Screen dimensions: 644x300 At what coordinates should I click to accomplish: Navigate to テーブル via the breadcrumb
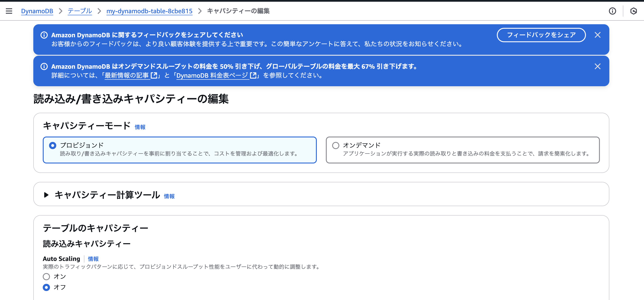pos(79,11)
